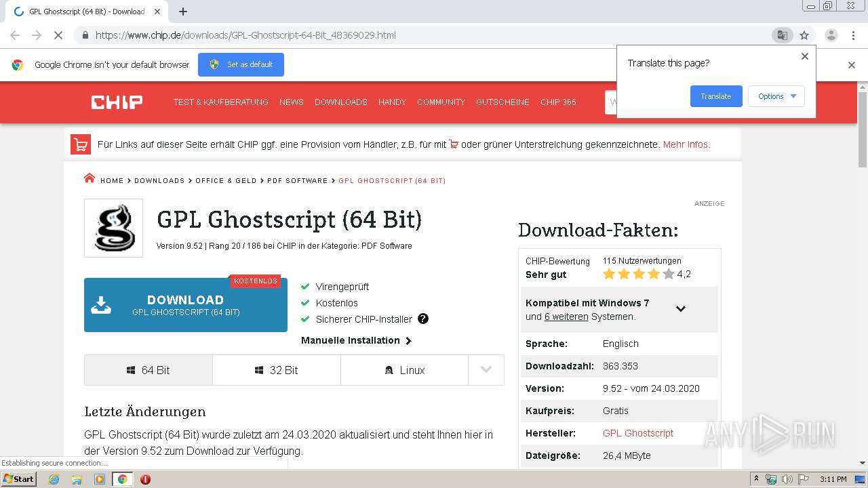868x488 pixels.
Task: Open the GUTSCHEINE menu item
Action: pos(503,102)
